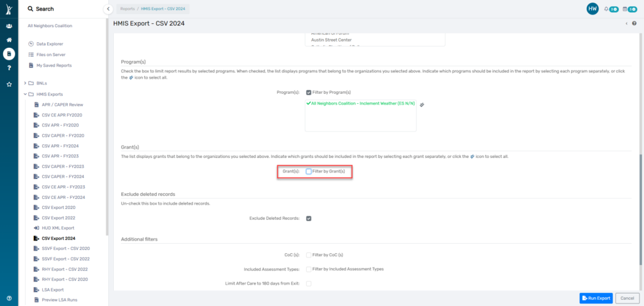Go to Home icon in left rail
Screen dimensions: 644x306
click(9, 40)
